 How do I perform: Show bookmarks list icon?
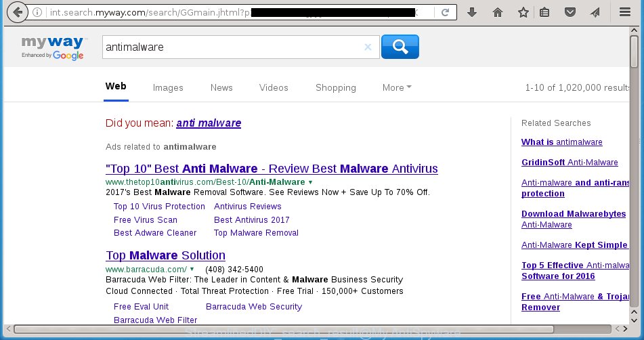(544, 12)
